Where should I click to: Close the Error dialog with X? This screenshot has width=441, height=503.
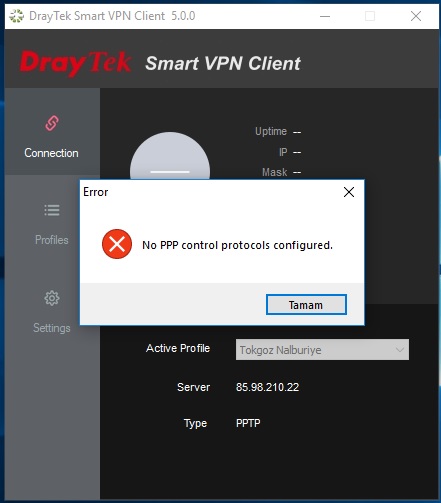pos(349,192)
